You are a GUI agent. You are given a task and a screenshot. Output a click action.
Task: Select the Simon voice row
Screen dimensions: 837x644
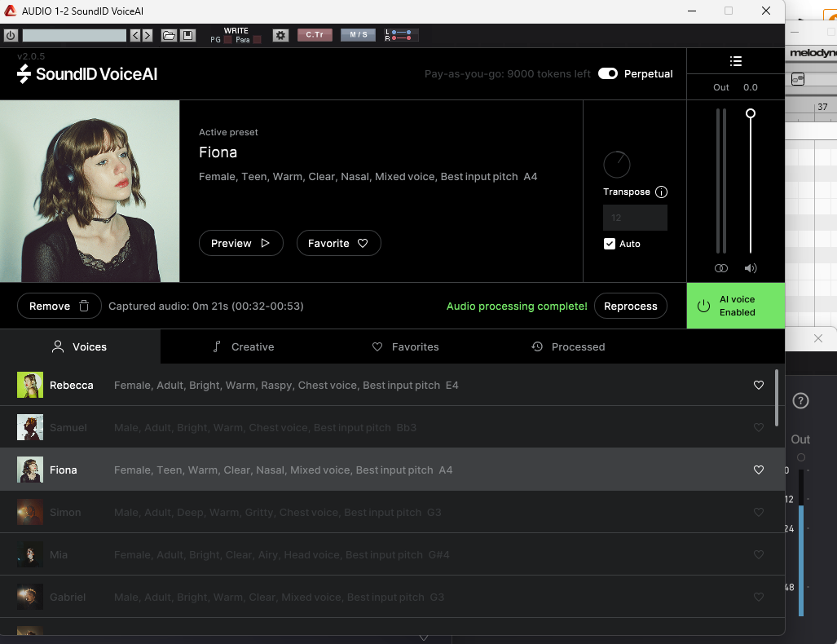pos(392,512)
